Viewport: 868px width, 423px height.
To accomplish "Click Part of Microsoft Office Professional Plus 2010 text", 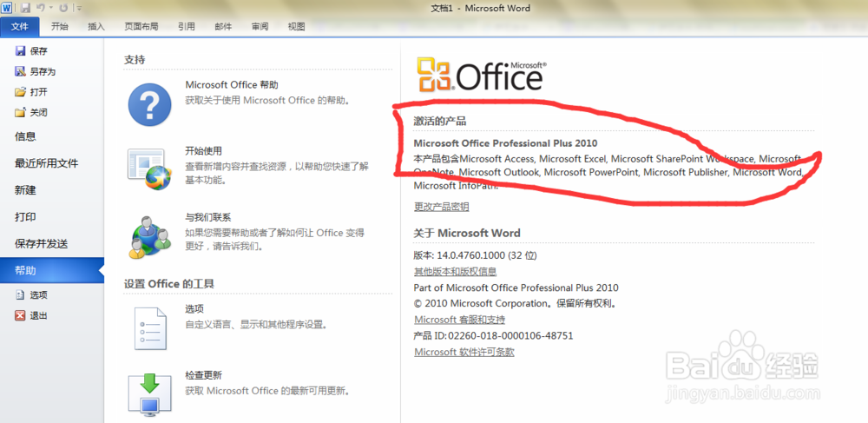I will [516, 288].
